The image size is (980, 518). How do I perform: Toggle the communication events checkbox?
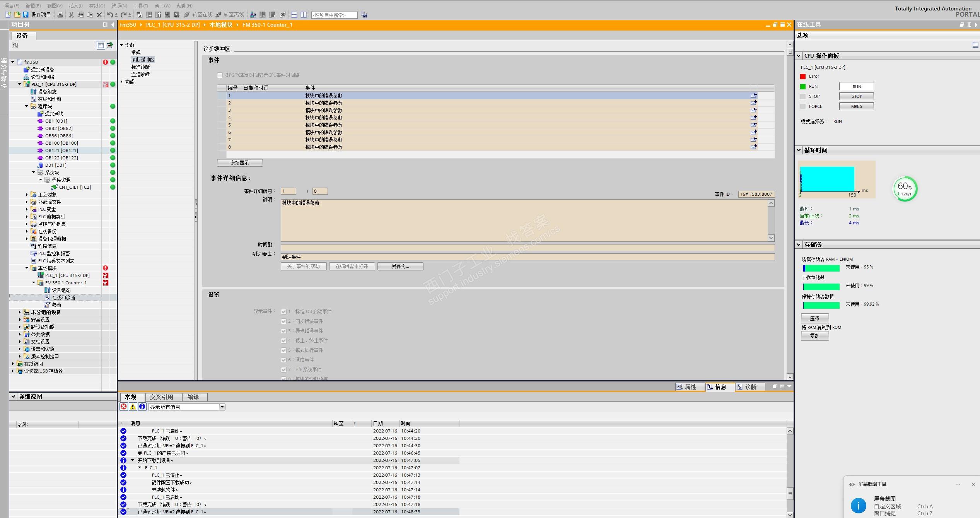pos(283,360)
